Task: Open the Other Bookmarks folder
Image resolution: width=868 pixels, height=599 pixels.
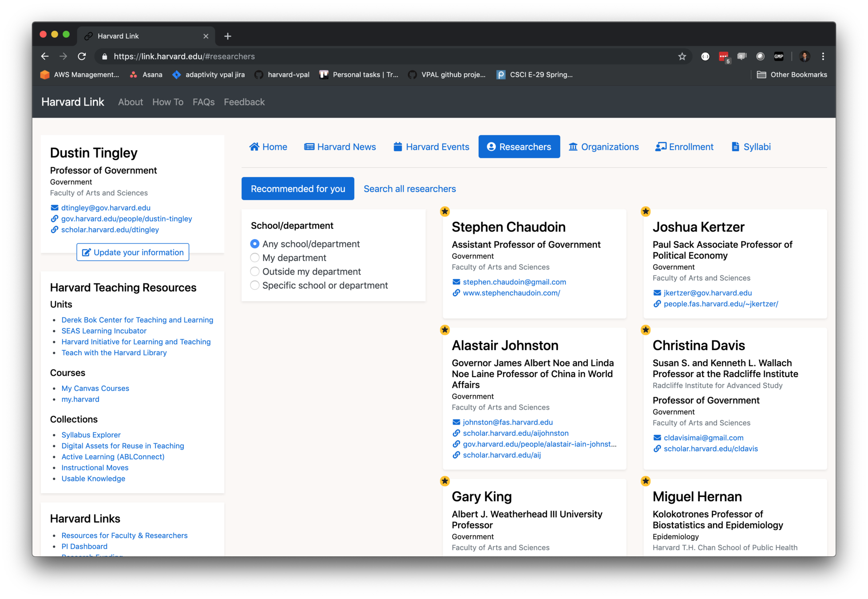Action: point(792,75)
